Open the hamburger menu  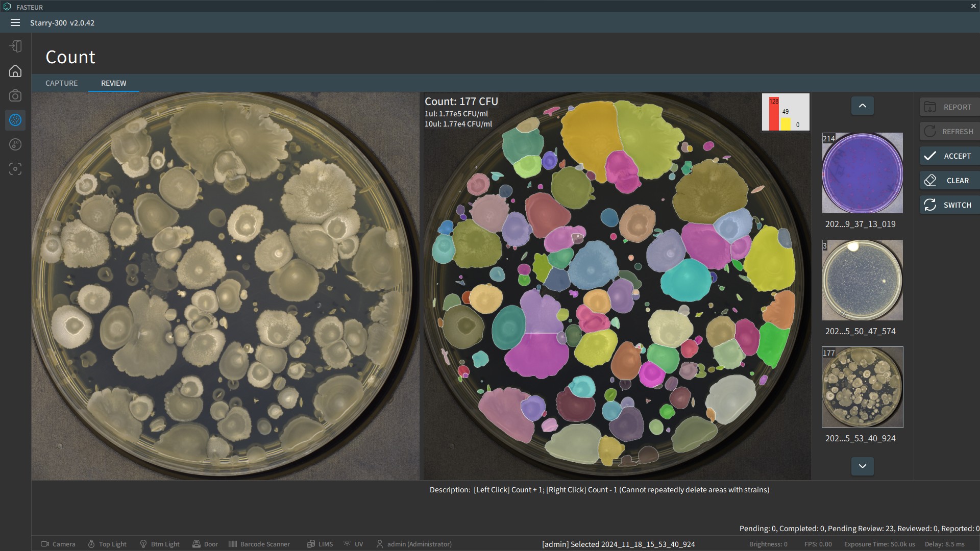(x=15, y=22)
